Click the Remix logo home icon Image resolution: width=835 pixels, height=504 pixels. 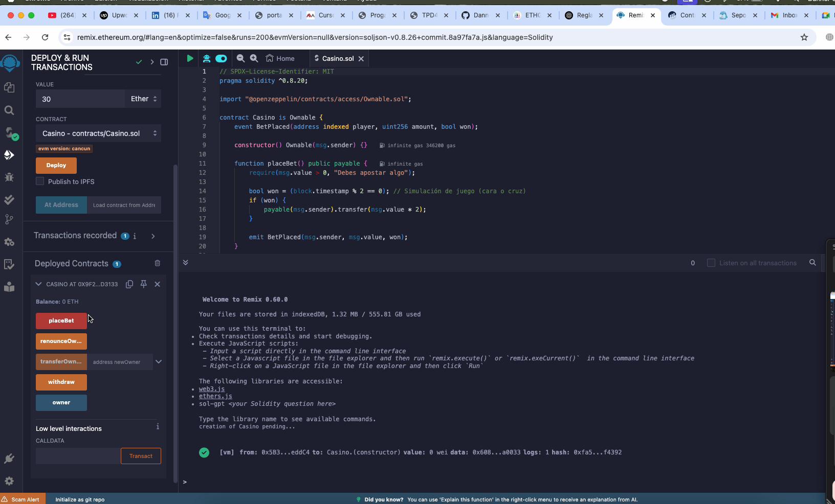pos(10,64)
